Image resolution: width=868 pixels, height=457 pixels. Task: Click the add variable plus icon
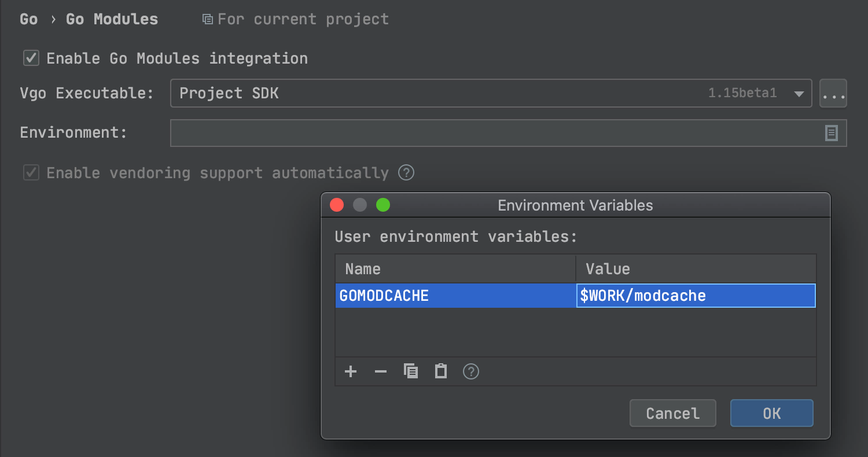click(x=351, y=371)
